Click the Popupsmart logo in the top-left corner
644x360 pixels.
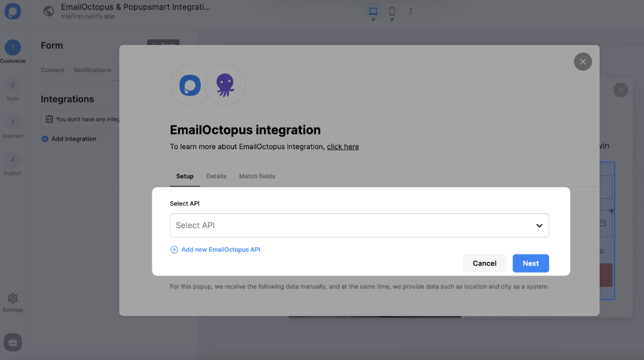(x=12, y=11)
